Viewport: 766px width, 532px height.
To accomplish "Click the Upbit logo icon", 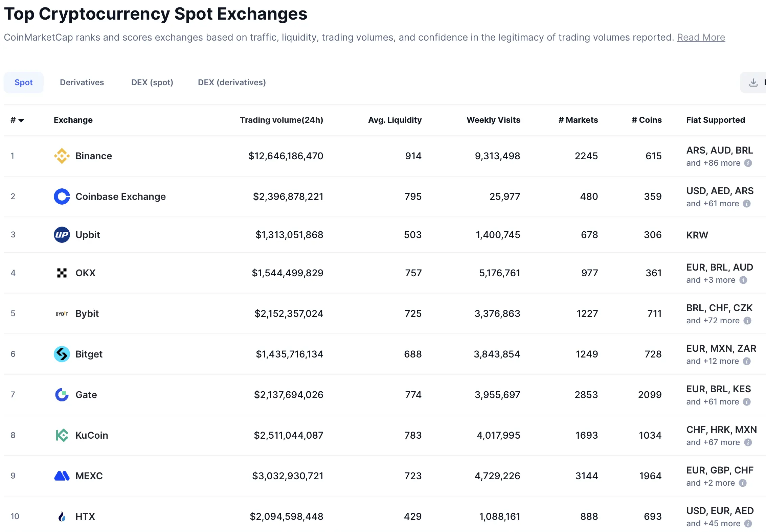I will [x=62, y=235].
